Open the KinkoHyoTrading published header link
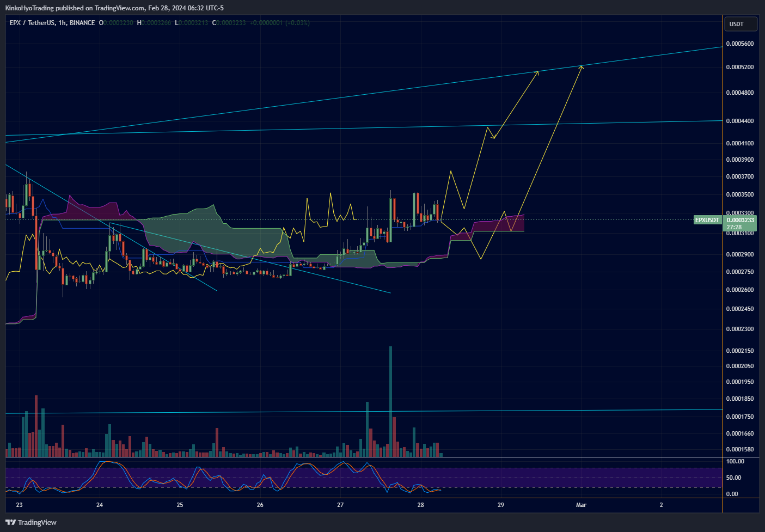This screenshot has width=765, height=532. [x=114, y=8]
